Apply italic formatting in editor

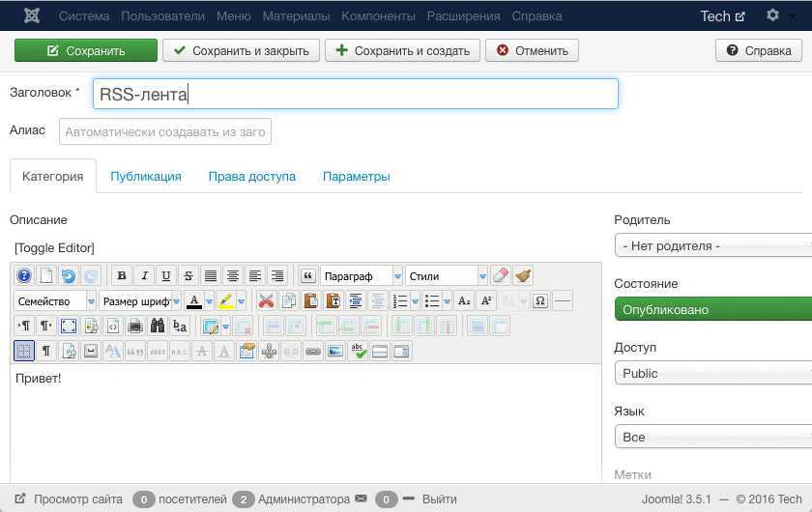coord(144,276)
